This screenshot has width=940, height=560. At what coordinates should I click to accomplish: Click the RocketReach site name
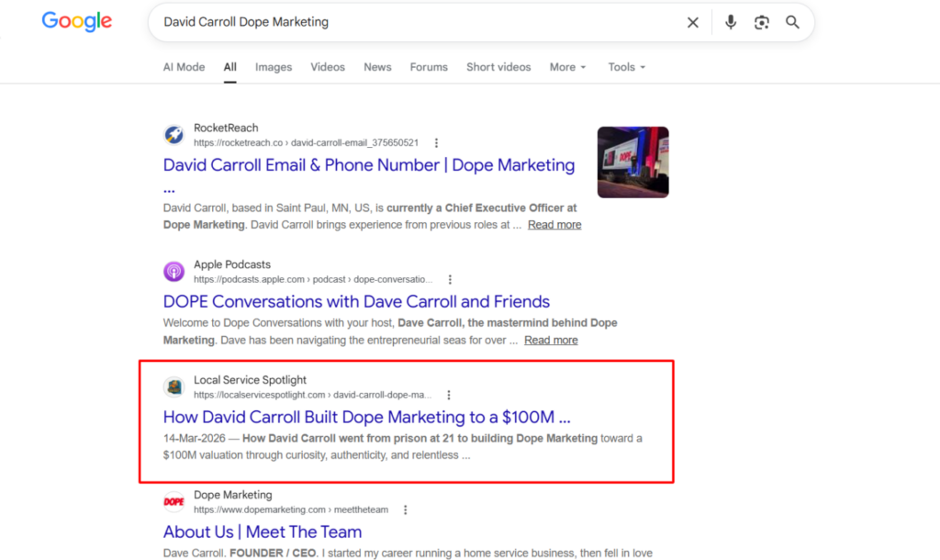click(x=226, y=128)
